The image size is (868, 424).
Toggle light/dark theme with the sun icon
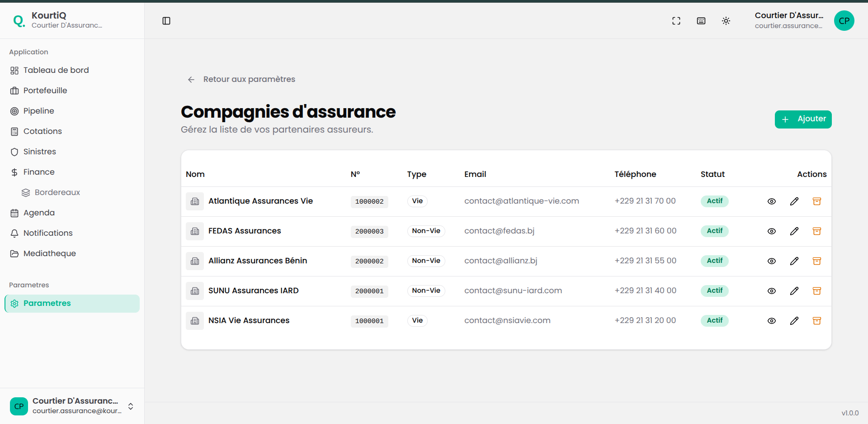coord(726,21)
